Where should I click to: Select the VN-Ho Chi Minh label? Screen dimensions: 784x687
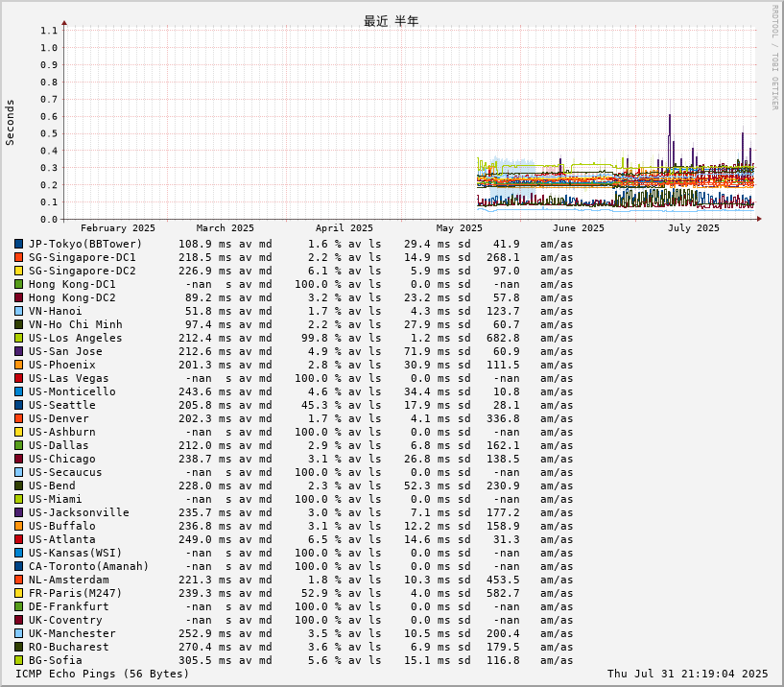(x=76, y=324)
